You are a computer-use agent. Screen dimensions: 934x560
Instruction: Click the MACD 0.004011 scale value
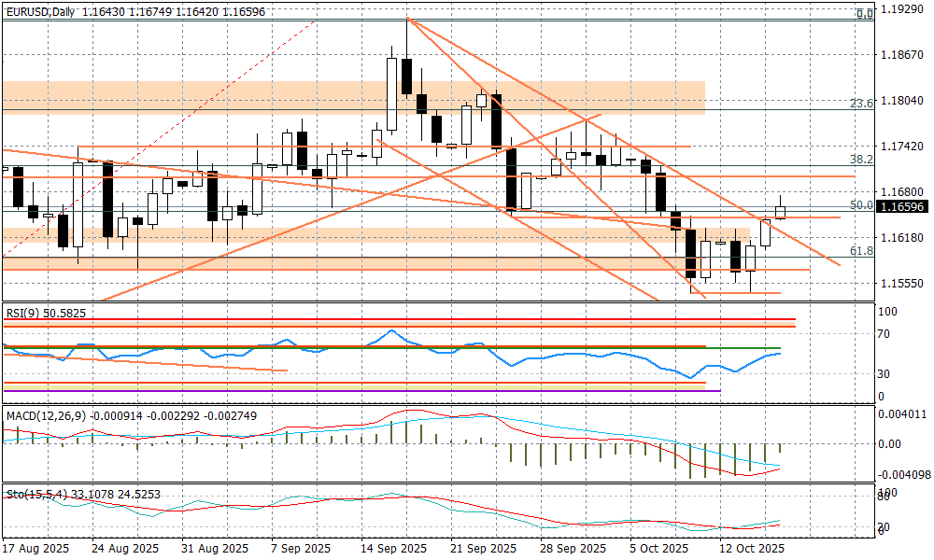[903, 414]
